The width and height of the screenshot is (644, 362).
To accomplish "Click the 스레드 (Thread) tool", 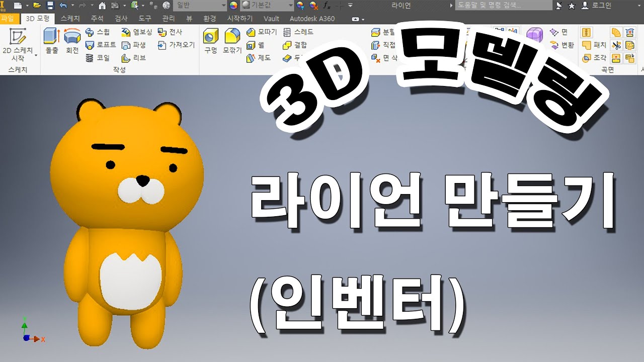I will (298, 32).
